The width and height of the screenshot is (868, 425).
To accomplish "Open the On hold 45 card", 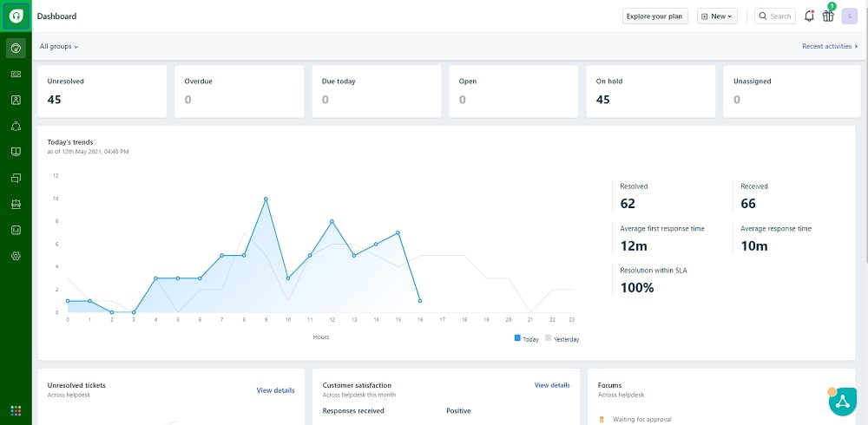I will click(x=650, y=91).
